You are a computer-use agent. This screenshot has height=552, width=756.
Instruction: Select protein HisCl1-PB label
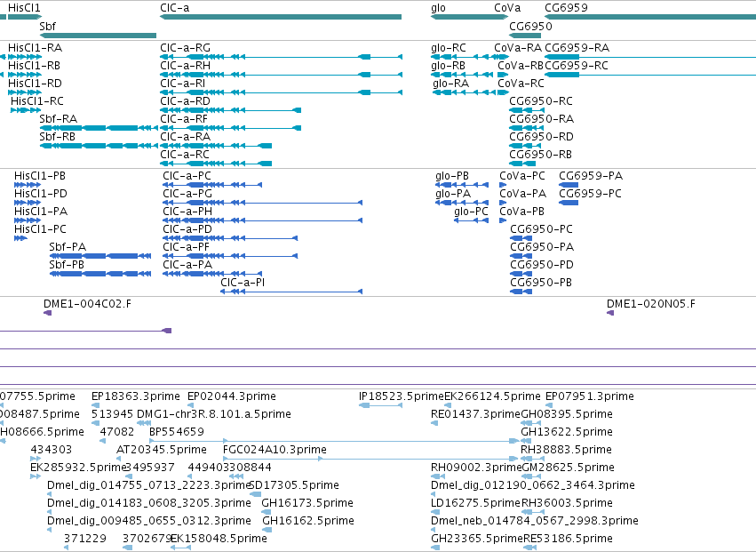[x=40, y=176]
